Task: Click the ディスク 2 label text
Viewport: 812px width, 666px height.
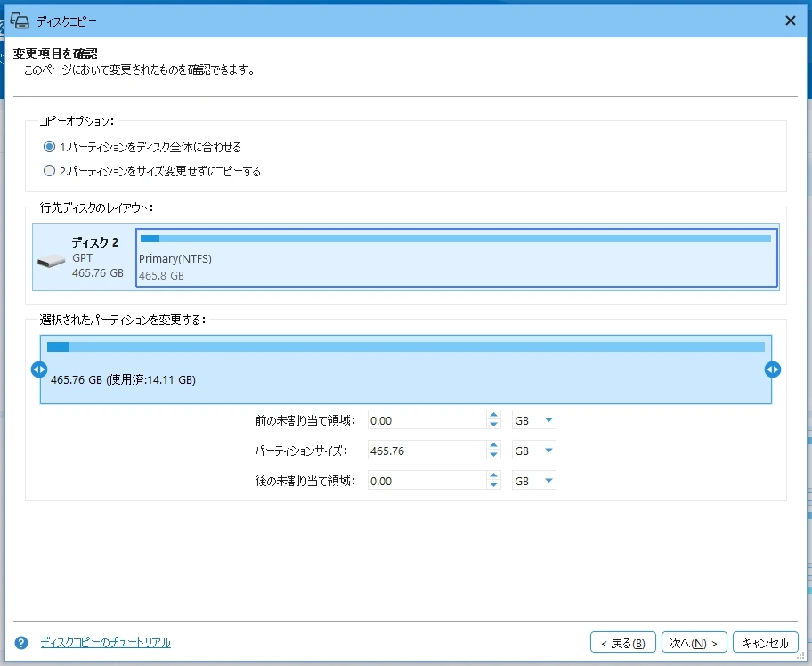Action: click(x=94, y=242)
